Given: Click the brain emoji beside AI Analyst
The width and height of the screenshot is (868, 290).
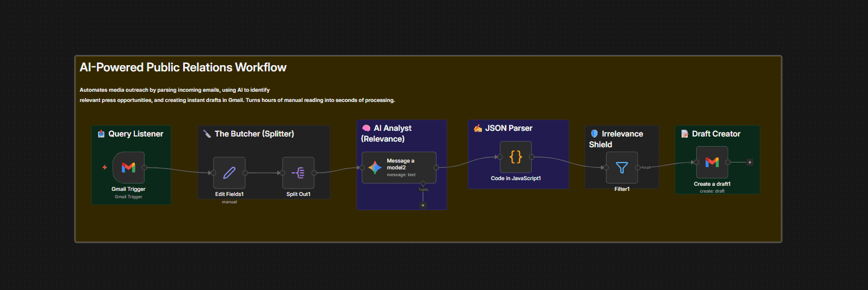Looking at the screenshot, I should pyautogui.click(x=366, y=129).
